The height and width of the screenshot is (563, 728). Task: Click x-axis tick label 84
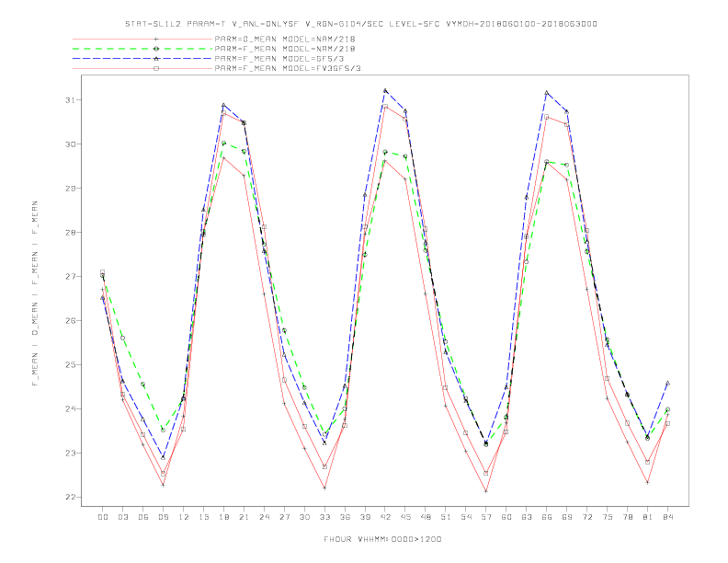point(667,517)
